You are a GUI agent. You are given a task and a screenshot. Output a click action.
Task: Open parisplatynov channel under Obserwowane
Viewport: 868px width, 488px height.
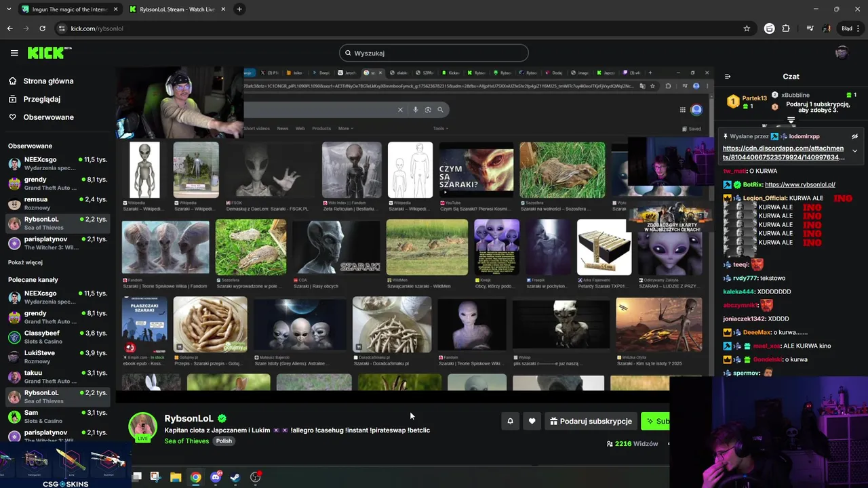click(x=57, y=243)
